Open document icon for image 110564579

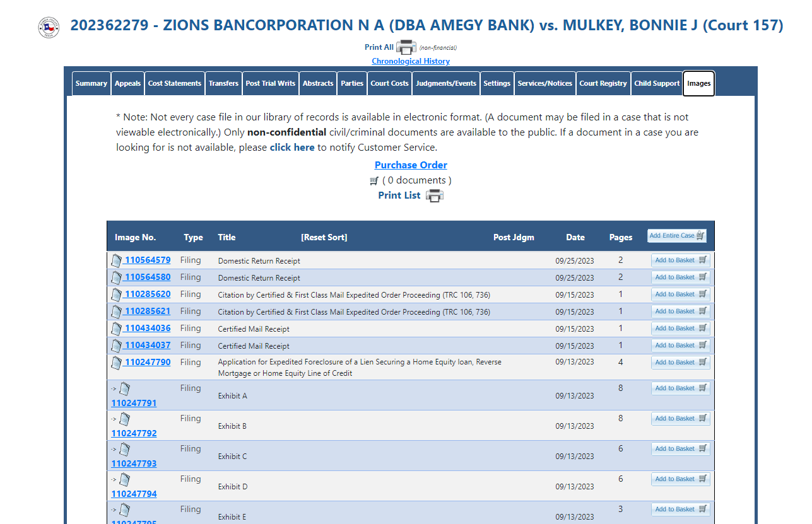click(x=117, y=260)
